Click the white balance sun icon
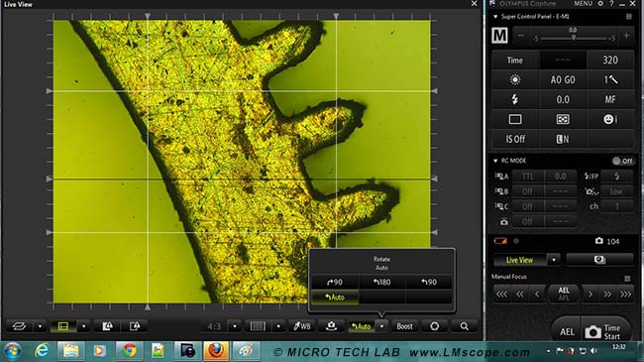644x362 pixels. [x=515, y=79]
